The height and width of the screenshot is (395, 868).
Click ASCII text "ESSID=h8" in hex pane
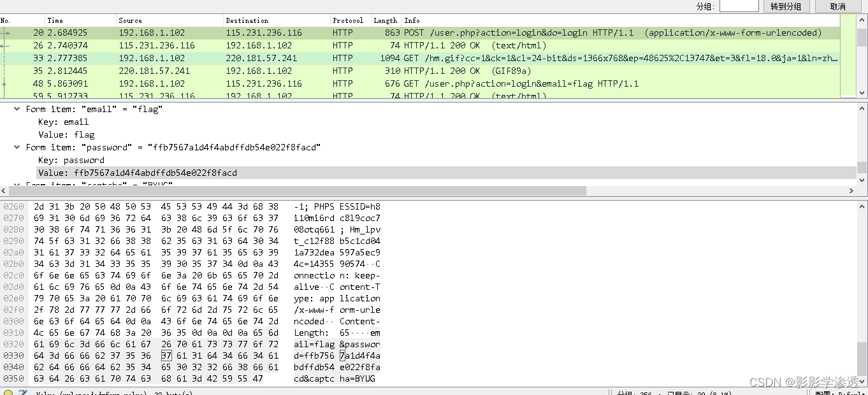point(360,206)
